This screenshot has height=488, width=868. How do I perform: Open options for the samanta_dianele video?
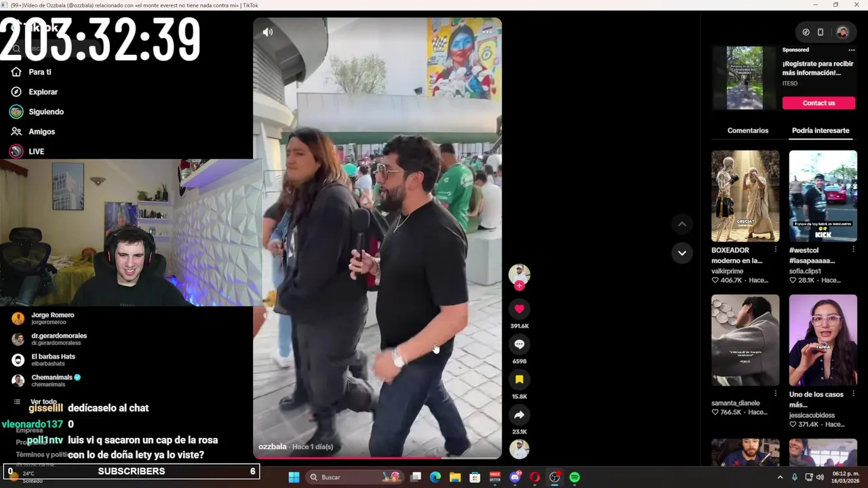click(776, 394)
